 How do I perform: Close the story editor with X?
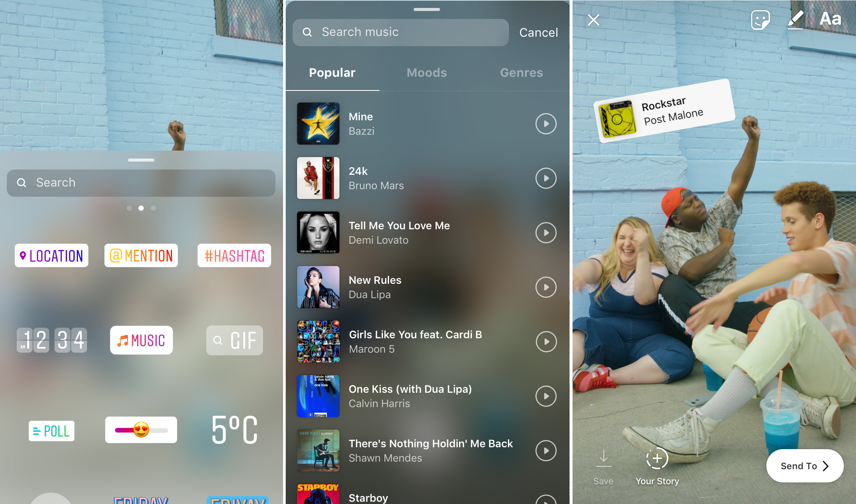tap(593, 20)
